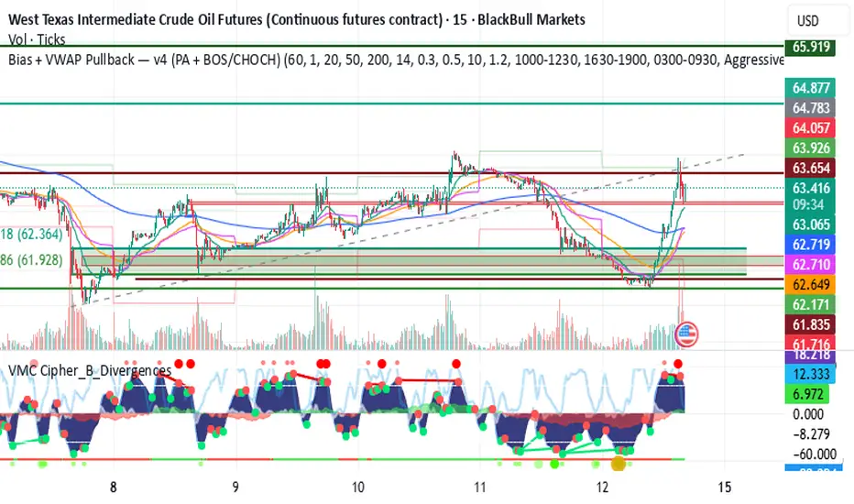
Task: Select the current price label 63.416
Action: click(x=811, y=188)
